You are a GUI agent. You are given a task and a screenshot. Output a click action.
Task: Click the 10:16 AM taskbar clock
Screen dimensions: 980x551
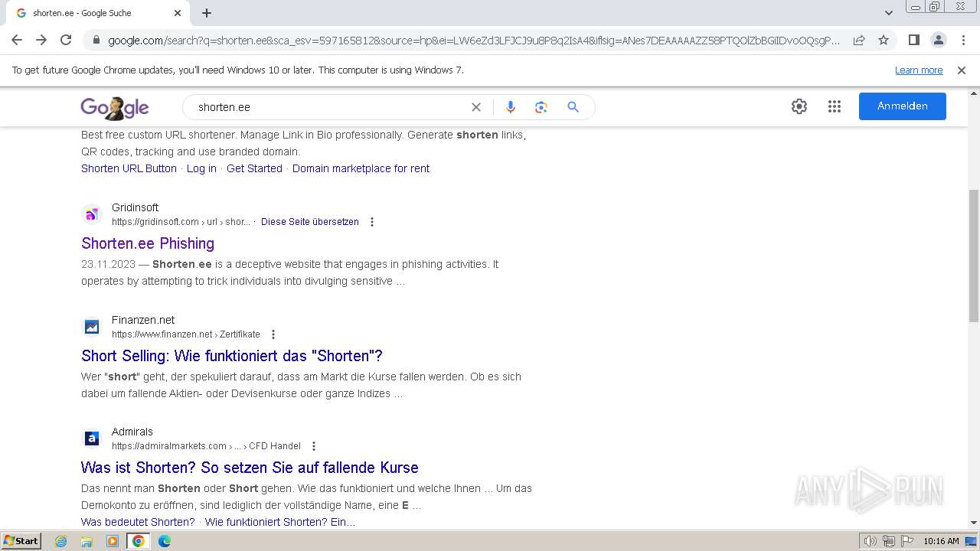tap(941, 541)
